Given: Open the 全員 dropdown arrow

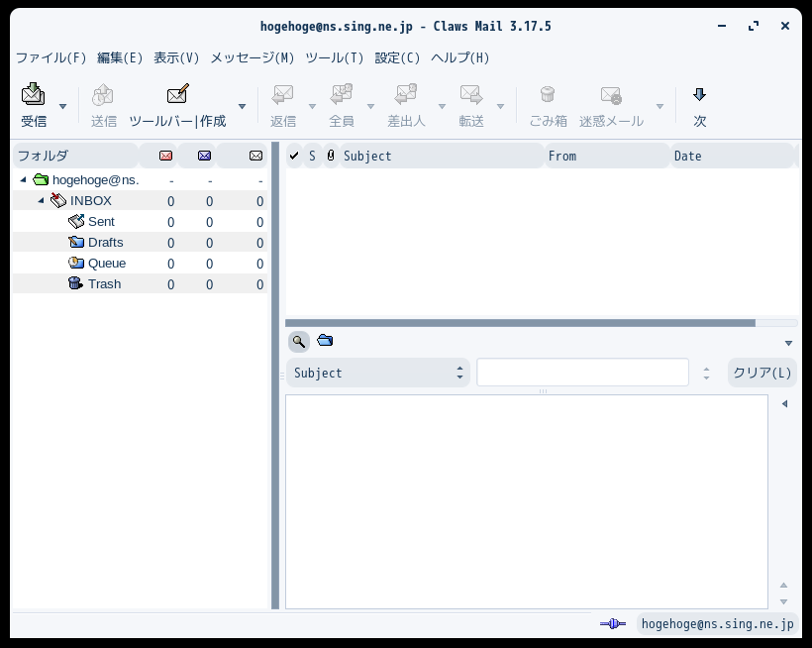Looking at the screenshot, I should pos(370,106).
